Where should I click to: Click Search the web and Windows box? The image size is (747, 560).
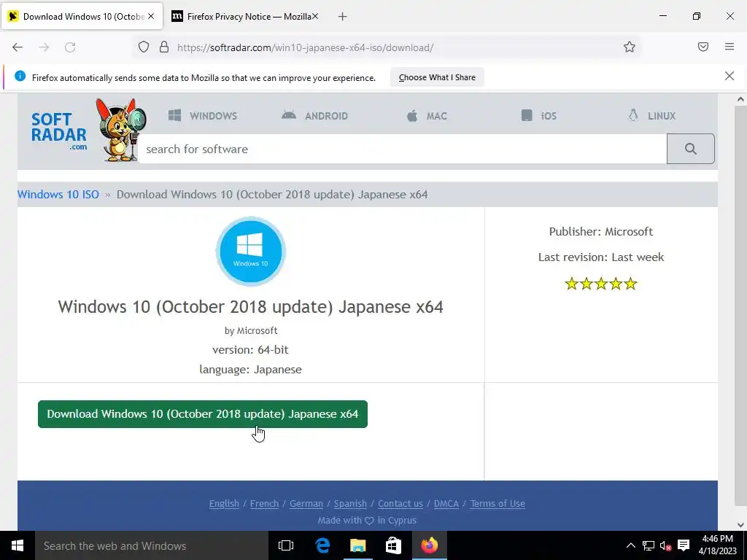[x=152, y=545]
